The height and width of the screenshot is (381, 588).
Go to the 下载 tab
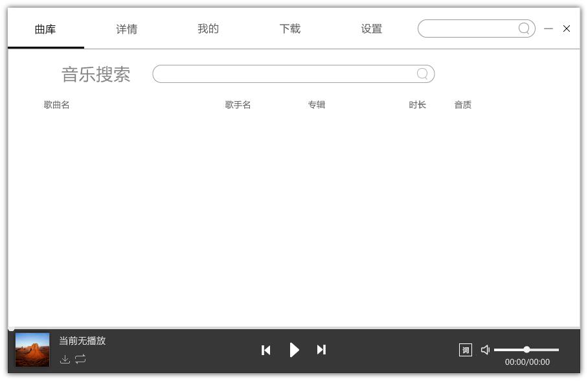coord(289,29)
